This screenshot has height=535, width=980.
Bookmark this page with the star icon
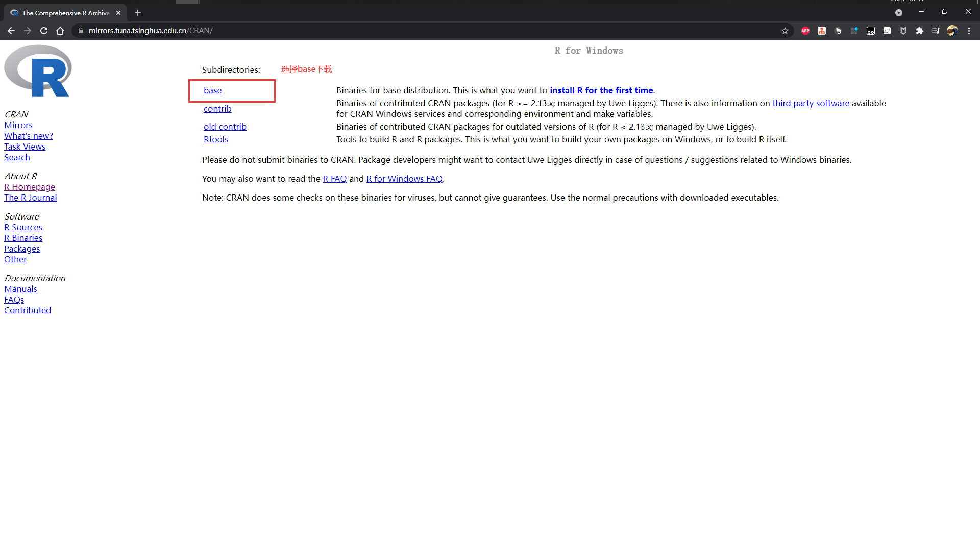pos(785,31)
